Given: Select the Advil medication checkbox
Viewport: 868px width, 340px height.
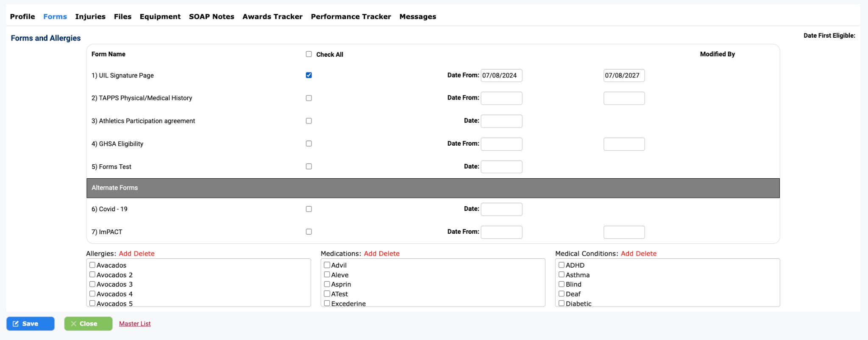Looking at the screenshot, I should pos(327,265).
